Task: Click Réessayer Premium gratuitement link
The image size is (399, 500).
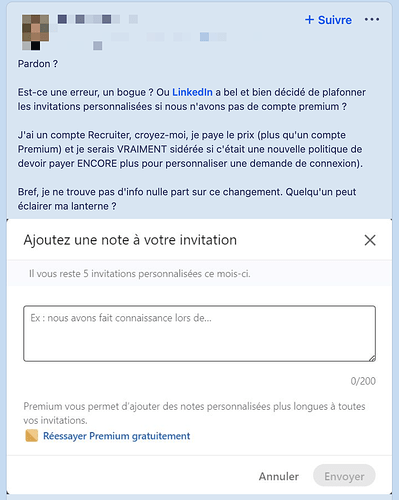Action: [x=116, y=436]
